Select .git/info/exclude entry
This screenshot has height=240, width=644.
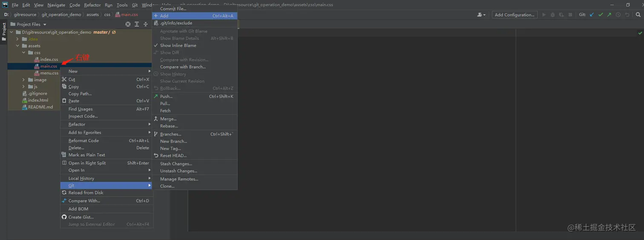tap(195, 23)
